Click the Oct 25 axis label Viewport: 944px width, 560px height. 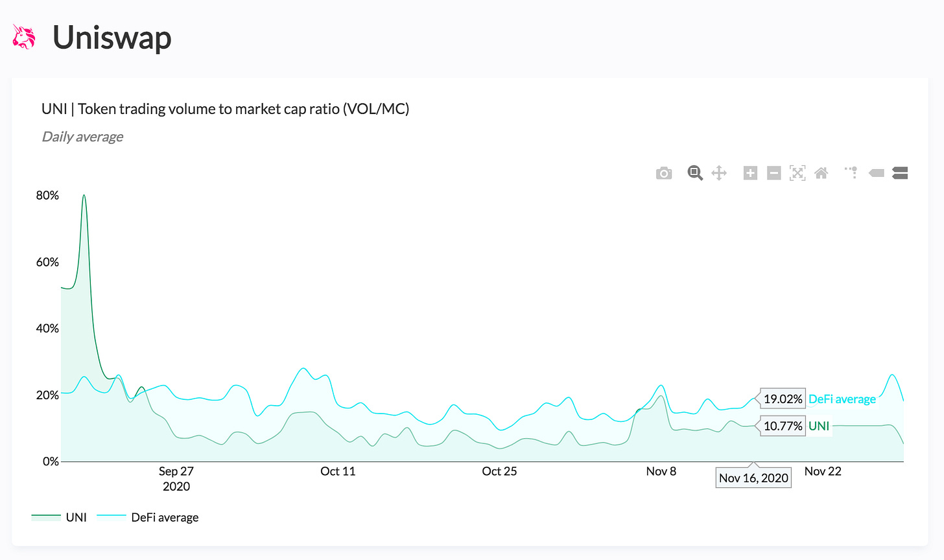pyautogui.click(x=499, y=471)
